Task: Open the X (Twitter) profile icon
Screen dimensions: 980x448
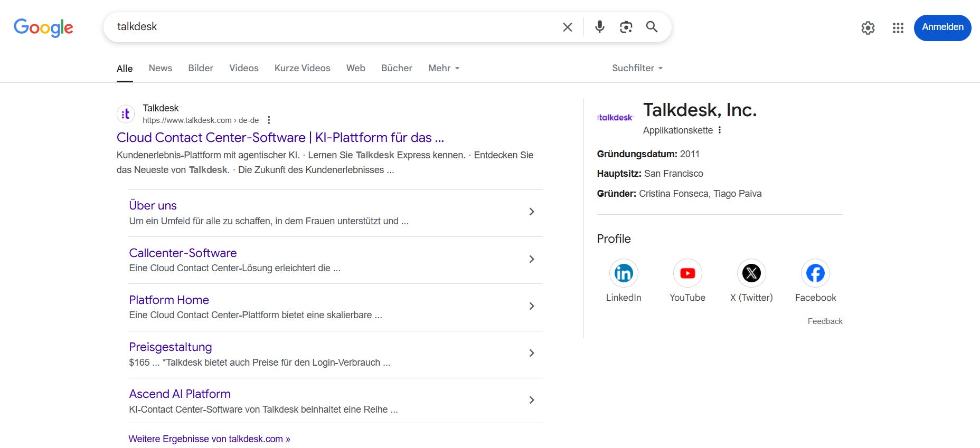Action: [x=751, y=273]
